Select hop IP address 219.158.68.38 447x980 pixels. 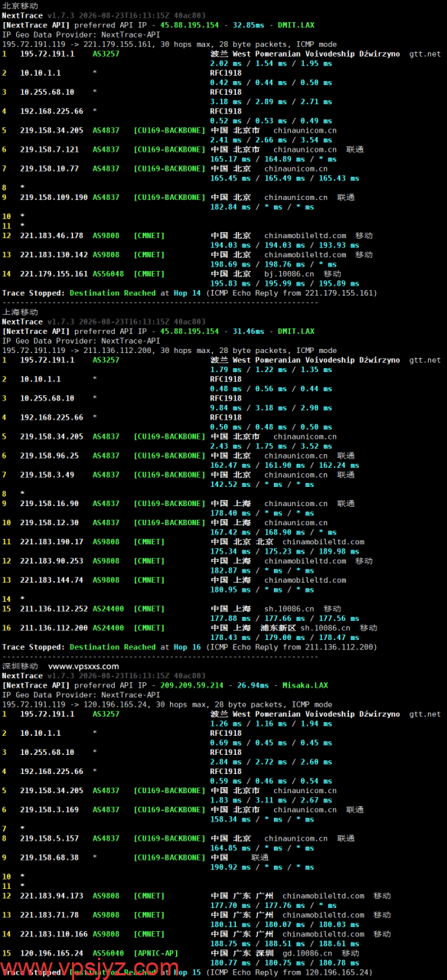(x=50, y=857)
